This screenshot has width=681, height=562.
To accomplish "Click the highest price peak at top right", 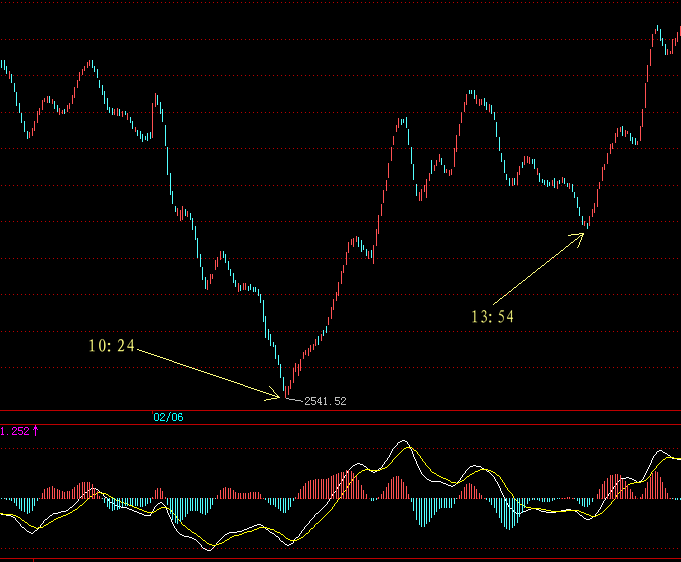I will [658, 30].
